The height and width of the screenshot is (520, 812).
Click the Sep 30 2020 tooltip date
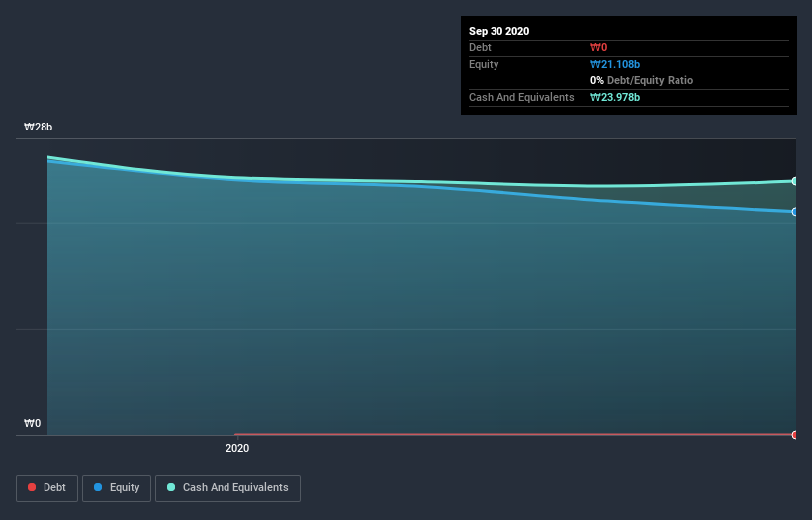[x=498, y=31]
